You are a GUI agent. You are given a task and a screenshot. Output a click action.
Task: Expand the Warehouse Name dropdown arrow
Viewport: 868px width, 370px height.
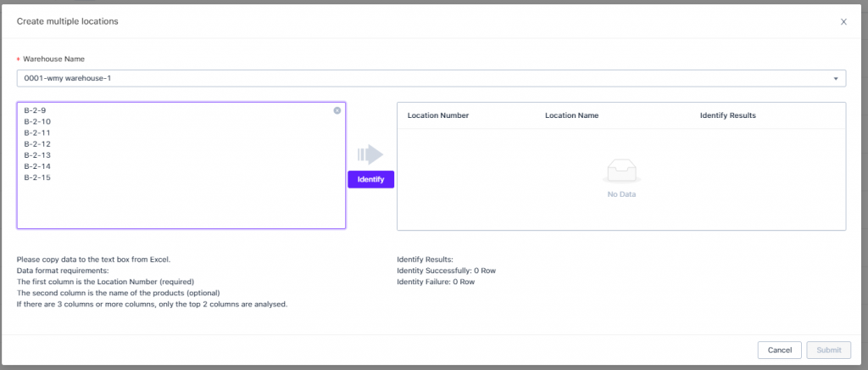[x=836, y=79]
